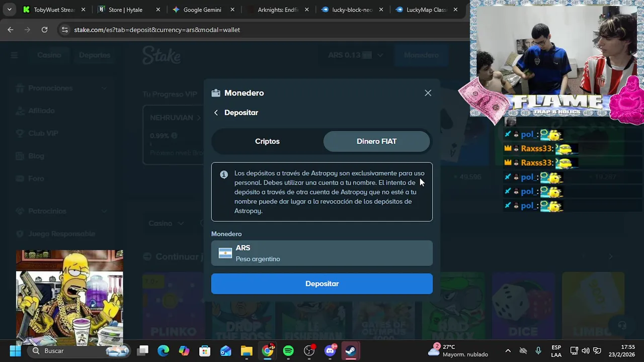Reload the page

click(44, 30)
